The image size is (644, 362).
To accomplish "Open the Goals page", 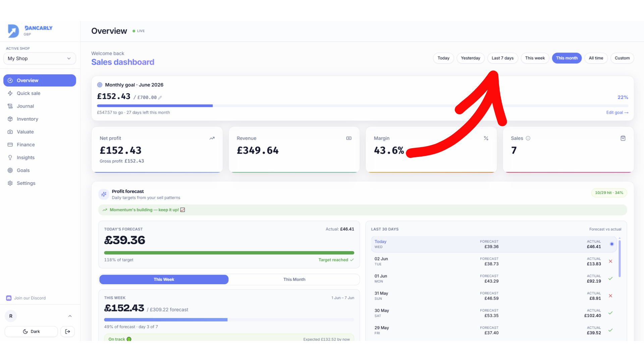I will pos(40,170).
